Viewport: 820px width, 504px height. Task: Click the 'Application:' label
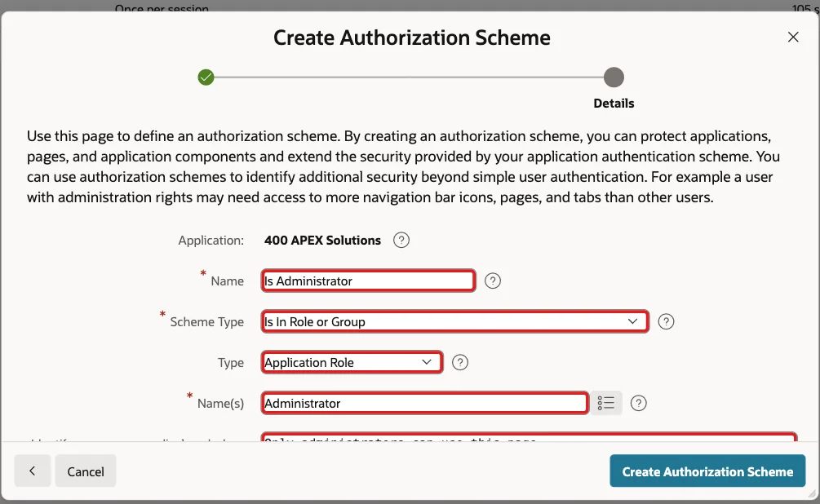coord(211,241)
